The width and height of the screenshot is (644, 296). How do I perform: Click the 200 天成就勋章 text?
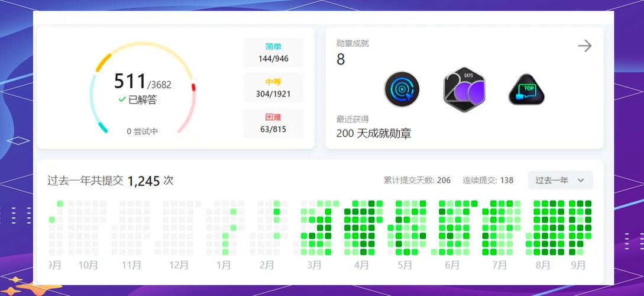(x=374, y=133)
